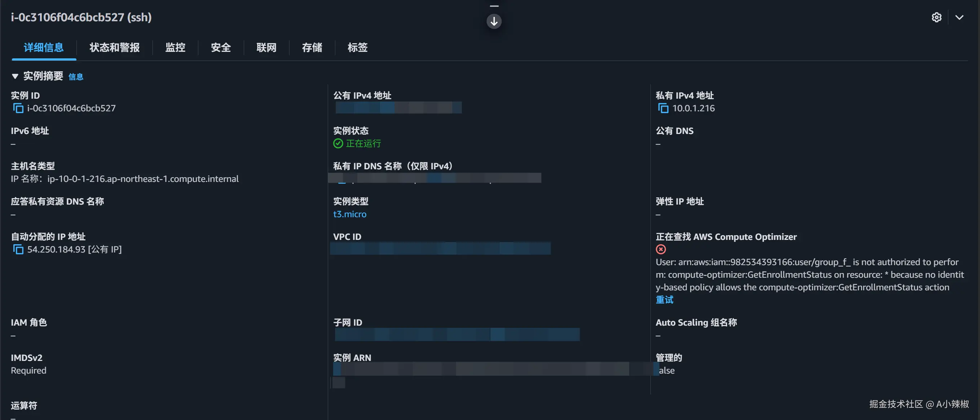The image size is (980, 420).
Task: Show the 存储 tab
Action: click(x=312, y=48)
